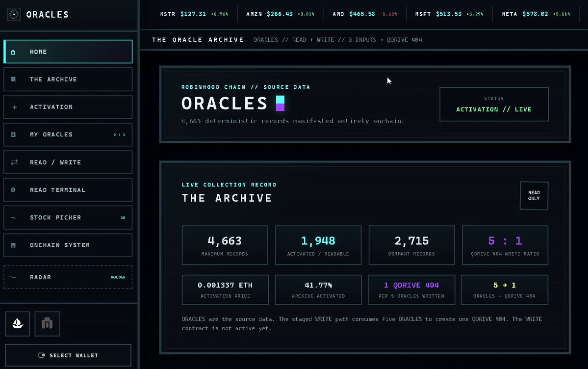The image size is (588, 369).
Task: Click the "4,663 deterministic records" subtitle line
Action: [293, 121]
